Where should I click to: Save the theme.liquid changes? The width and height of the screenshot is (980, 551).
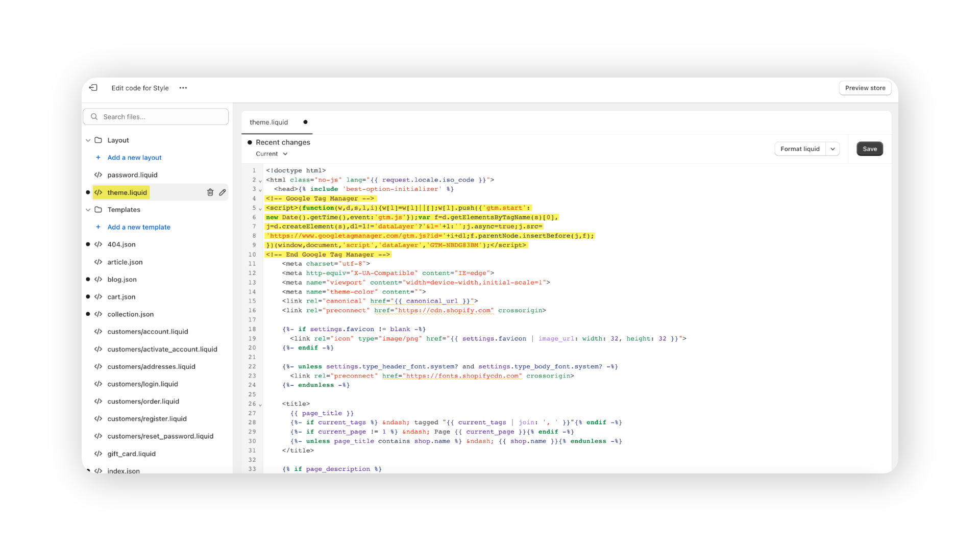point(870,149)
